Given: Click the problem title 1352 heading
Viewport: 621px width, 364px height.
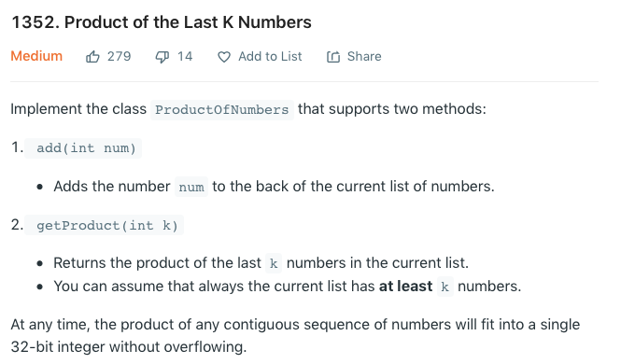Looking at the screenshot, I should (162, 22).
